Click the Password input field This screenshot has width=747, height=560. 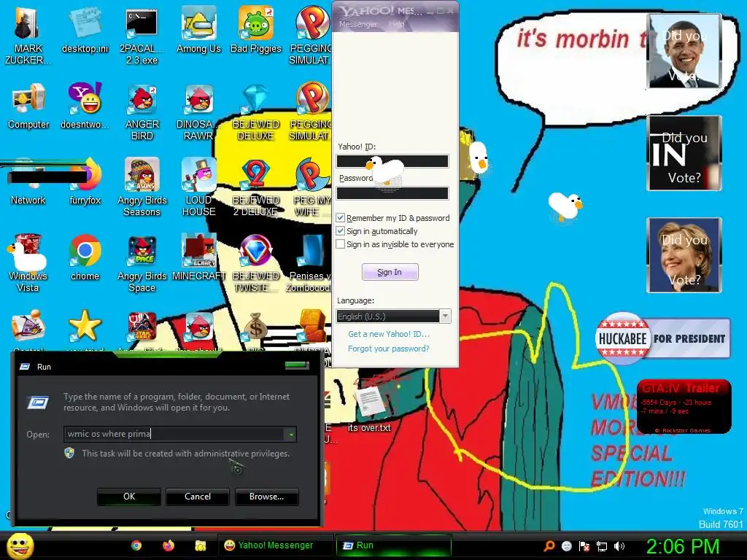[x=392, y=192]
